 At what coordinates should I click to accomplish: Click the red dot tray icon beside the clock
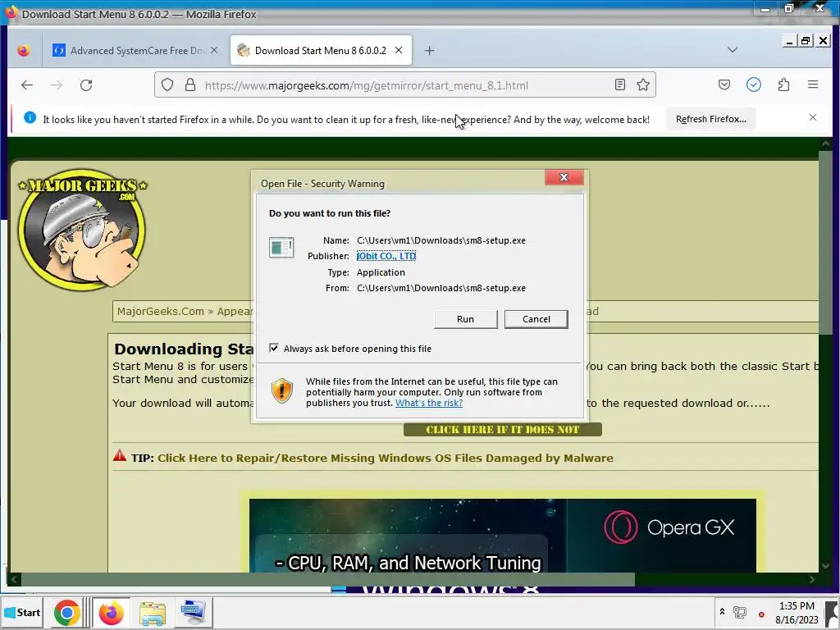761,614
